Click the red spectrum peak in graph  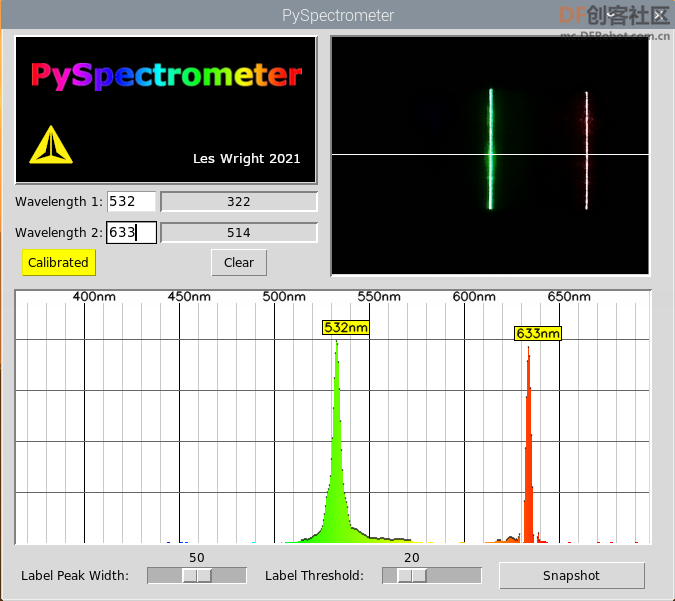(529, 456)
